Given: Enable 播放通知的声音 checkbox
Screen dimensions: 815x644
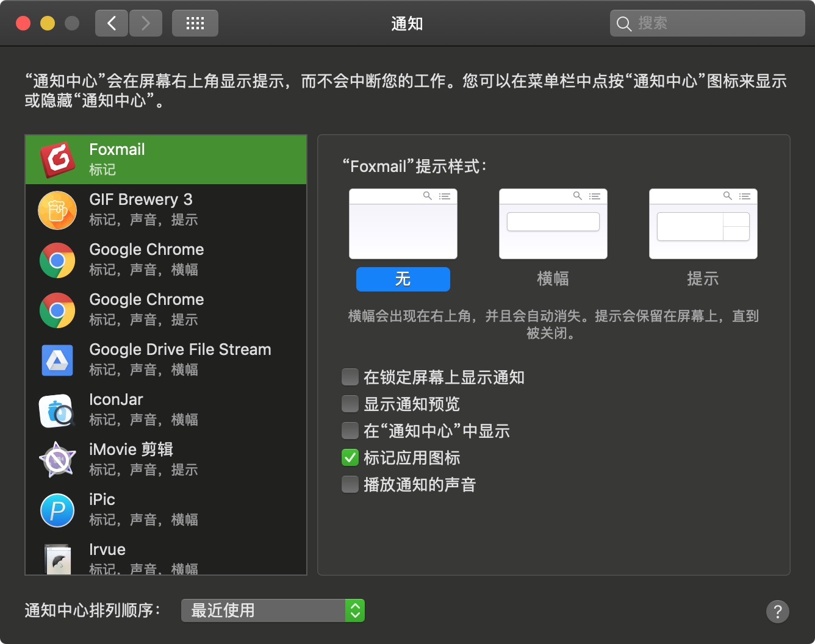Looking at the screenshot, I should click(x=350, y=485).
